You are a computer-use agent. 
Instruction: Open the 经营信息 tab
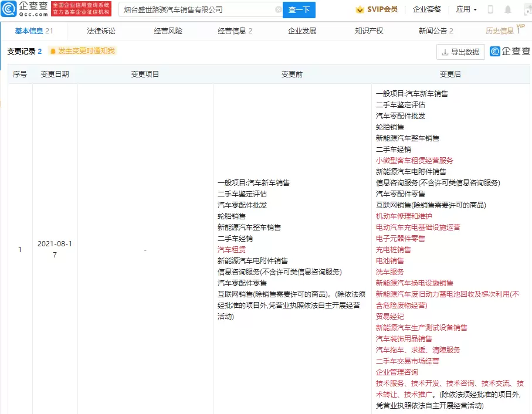[235, 30]
